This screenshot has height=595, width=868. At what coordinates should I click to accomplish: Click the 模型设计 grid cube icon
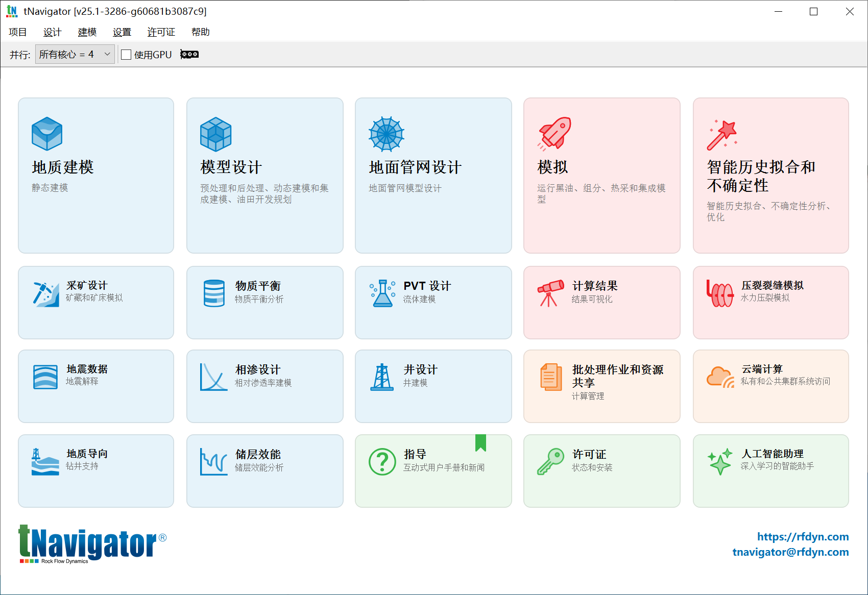pos(215,134)
